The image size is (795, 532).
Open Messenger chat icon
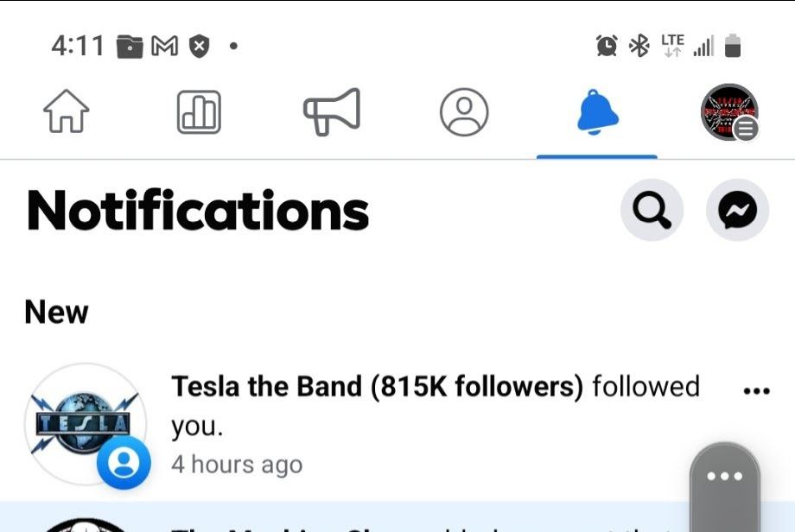click(x=737, y=209)
